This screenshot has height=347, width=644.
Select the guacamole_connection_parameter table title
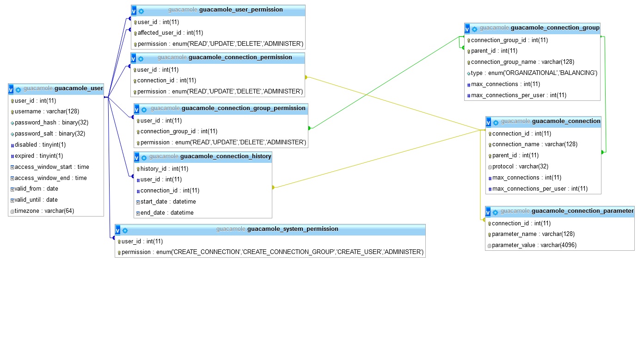[583, 211]
